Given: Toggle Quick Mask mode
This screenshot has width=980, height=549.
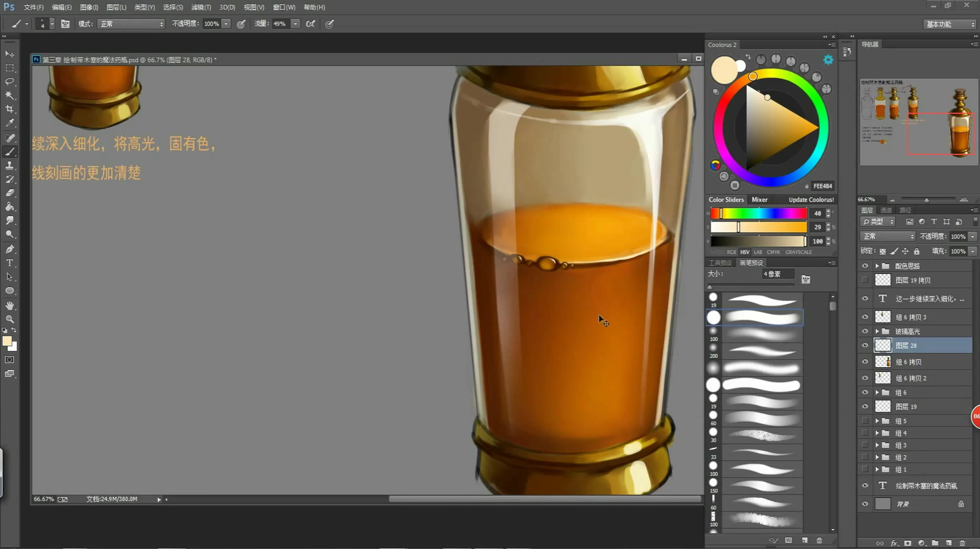Looking at the screenshot, I should (x=9, y=360).
